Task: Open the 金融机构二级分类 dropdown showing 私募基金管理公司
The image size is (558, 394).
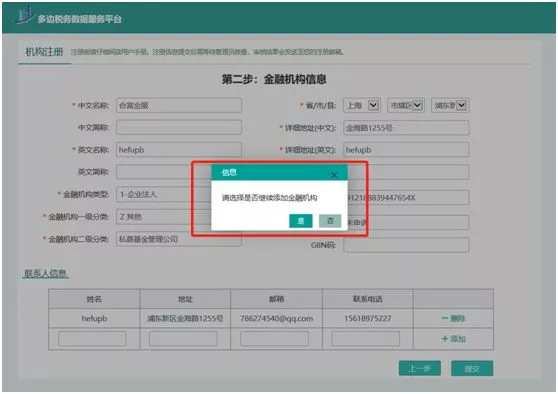Action: pyautogui.click(x=179, y=239)
